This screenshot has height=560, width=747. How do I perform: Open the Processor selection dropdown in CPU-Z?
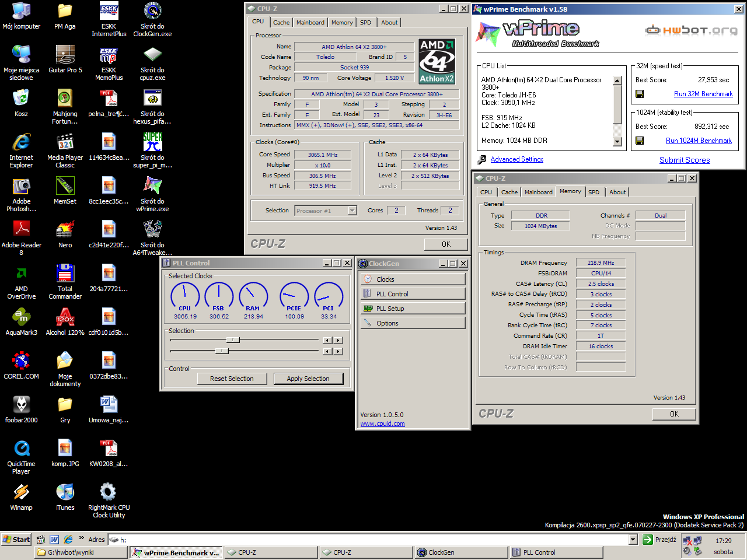coord(352,211)
